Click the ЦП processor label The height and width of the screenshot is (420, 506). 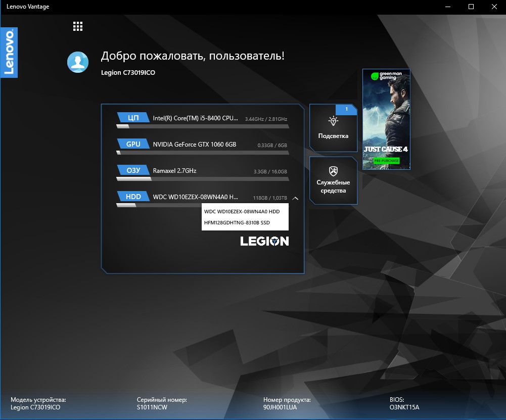[133, 117]
